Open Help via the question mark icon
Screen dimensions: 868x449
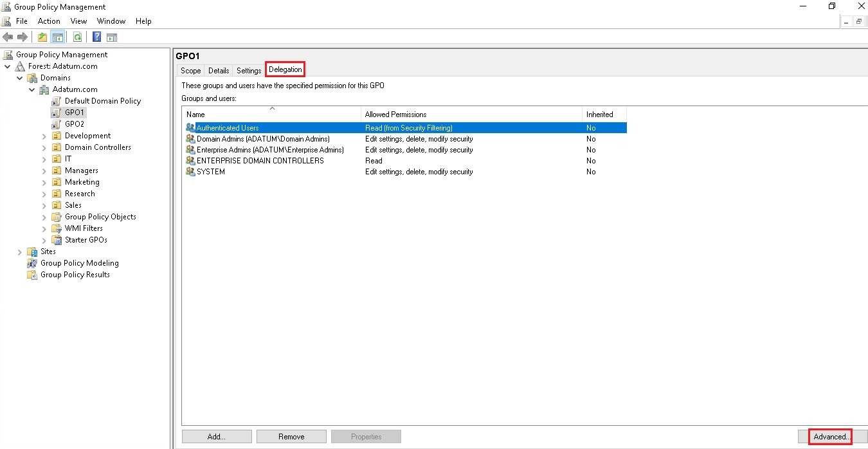coord(97,37)
